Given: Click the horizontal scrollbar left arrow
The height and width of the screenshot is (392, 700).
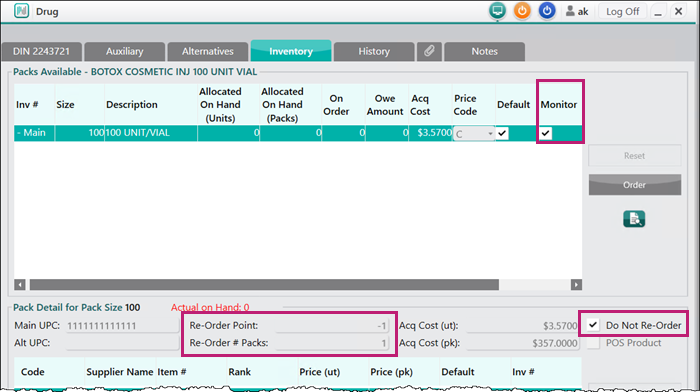Looking at the screenshot, I should (20, 285).
